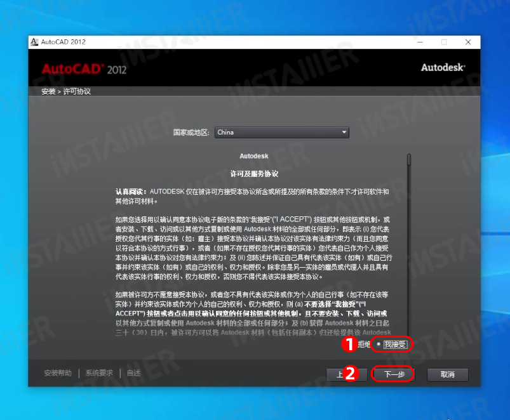Open the 系统要求 system requirements link
Image resolution: width=510 pixels, height=420 pixels.
[x=99, y=373]
